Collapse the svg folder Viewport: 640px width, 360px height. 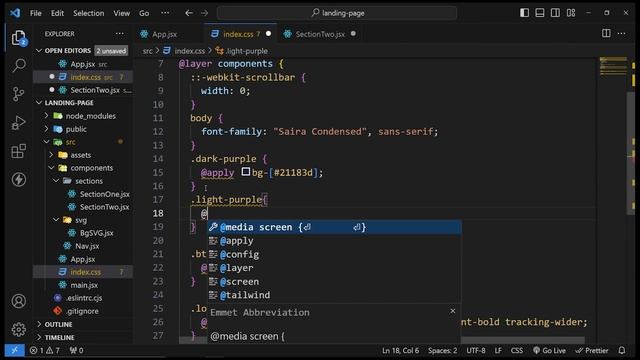(x=83, y=220)
